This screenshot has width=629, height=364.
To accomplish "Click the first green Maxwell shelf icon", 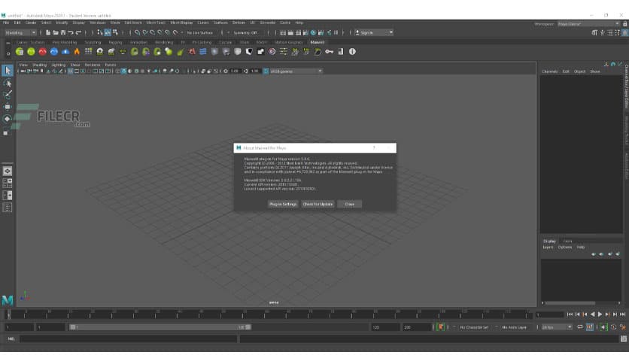I will 20,51.
